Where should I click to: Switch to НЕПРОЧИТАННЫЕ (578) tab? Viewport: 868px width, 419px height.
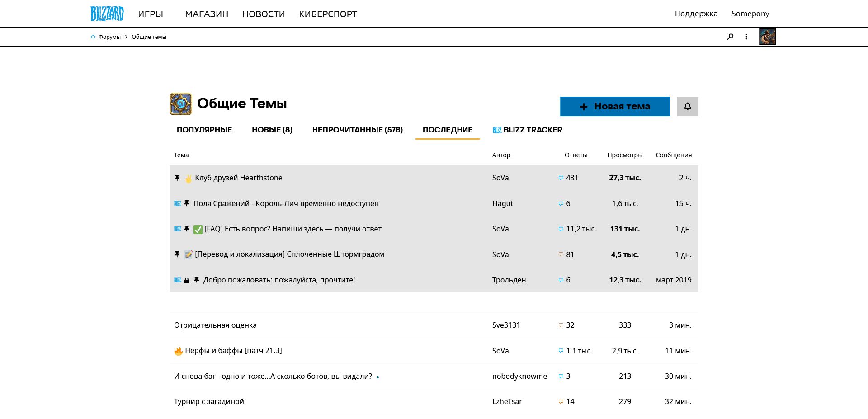[358, 130]
